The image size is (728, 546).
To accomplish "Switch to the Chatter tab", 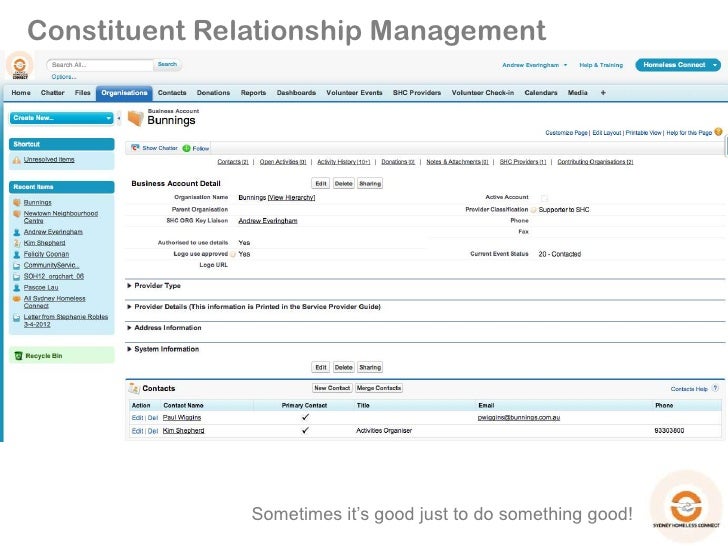I will [x=52, y=93].
